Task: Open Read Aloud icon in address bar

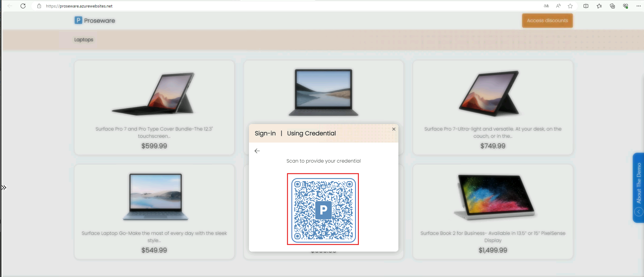Action: [558, 6]
